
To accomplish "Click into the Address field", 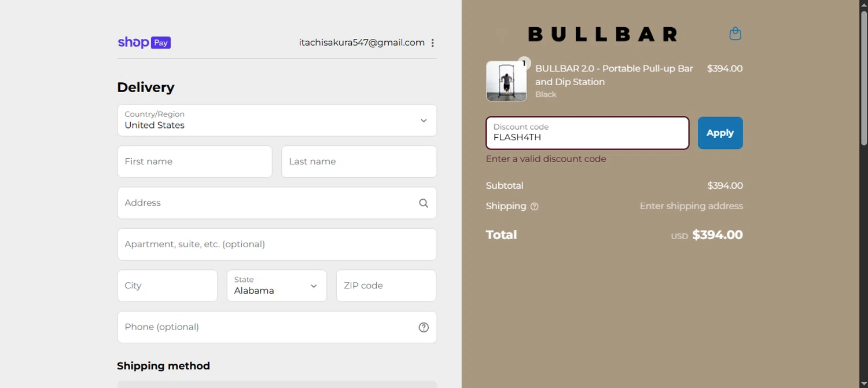I will [x=277, y=203].
